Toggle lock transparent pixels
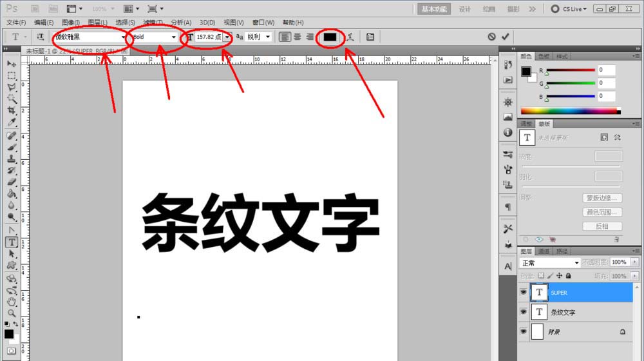This screenshot has height=361, width=644. pyautogui.click(x=541, y=276)
